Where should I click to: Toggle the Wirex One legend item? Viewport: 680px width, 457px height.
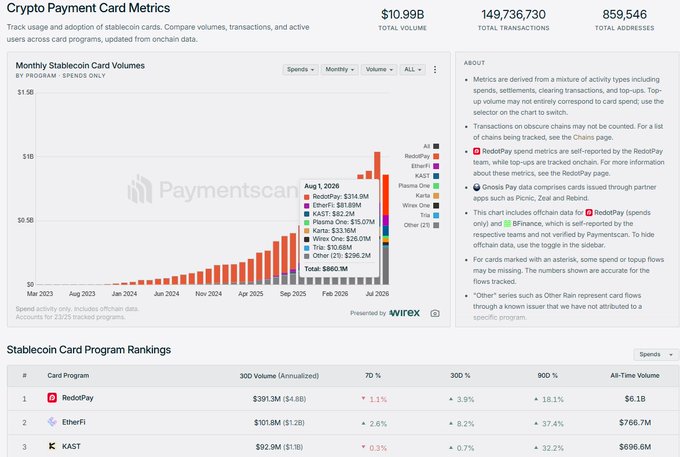pyautogui.click(x=420, y=206)
